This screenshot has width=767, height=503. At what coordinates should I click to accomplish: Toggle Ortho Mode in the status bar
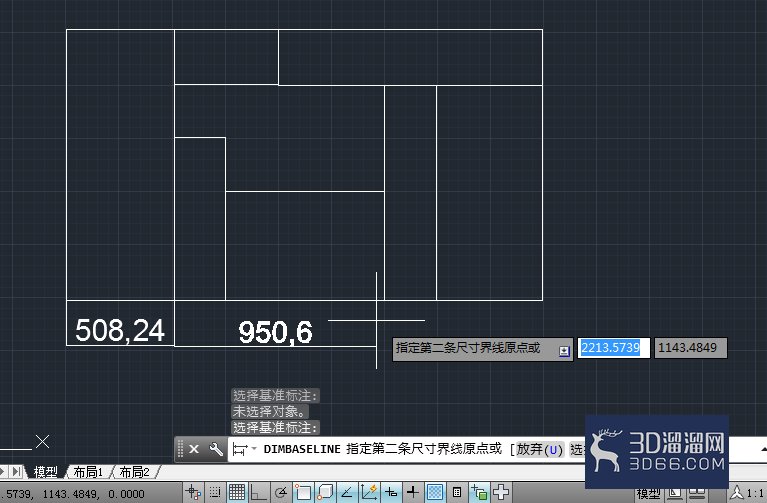[x=259, y=492]
